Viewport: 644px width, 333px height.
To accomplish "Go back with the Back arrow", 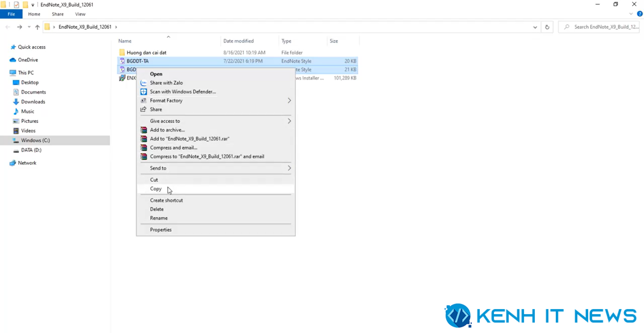I will (x=8, y=27).
